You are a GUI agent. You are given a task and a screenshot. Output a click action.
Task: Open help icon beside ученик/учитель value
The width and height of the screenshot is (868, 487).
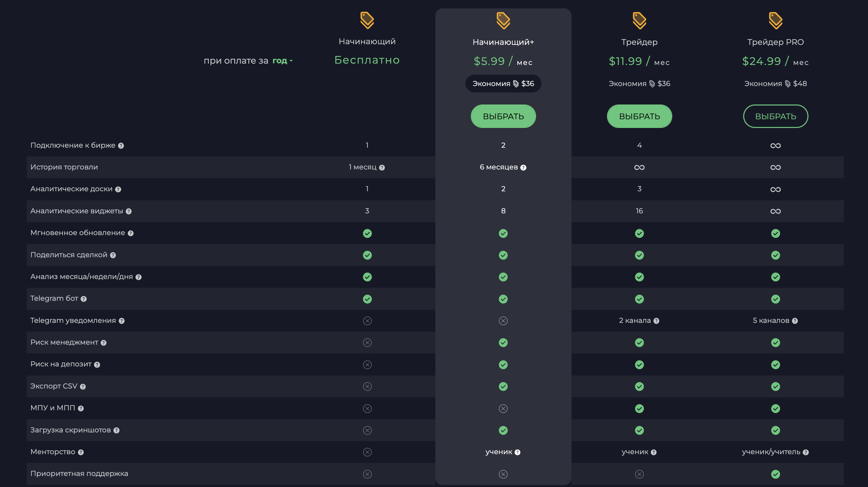coord(806,452)
